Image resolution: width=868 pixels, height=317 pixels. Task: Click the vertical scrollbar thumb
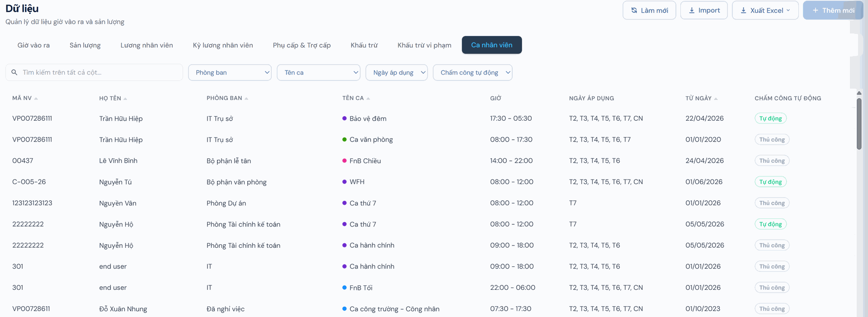859,124
